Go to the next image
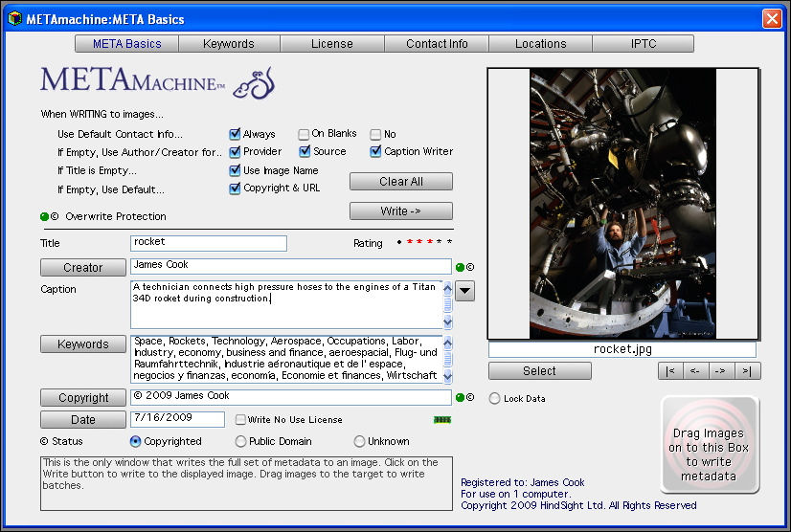This screenshot has height=532, width=791. click(x=722, y=371)
